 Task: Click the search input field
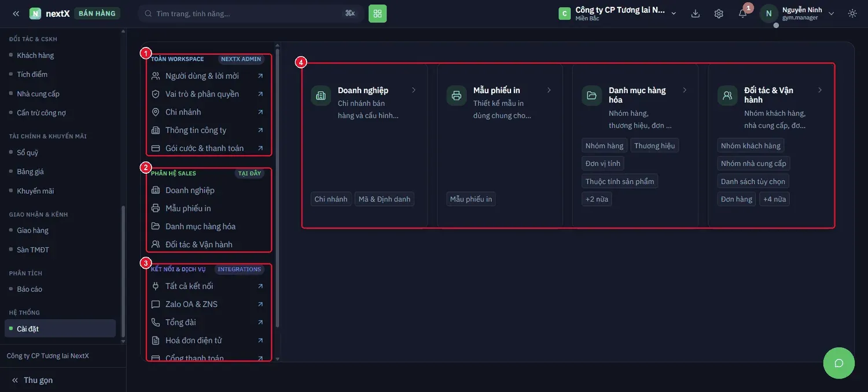251,13
